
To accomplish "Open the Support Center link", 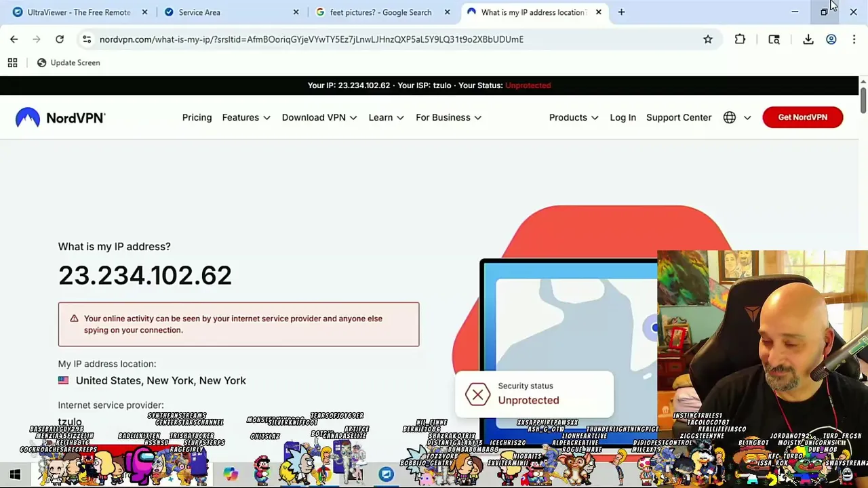I will tap(679, 117).
